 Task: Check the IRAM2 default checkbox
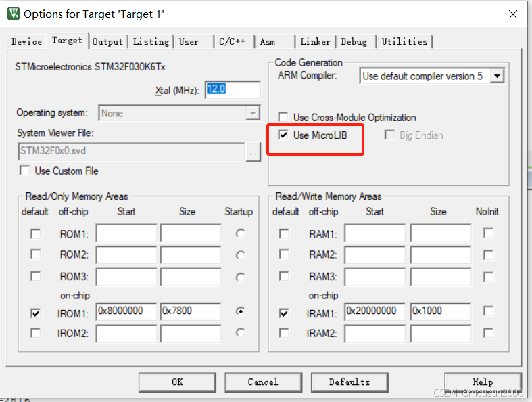[x=284, y=333]
